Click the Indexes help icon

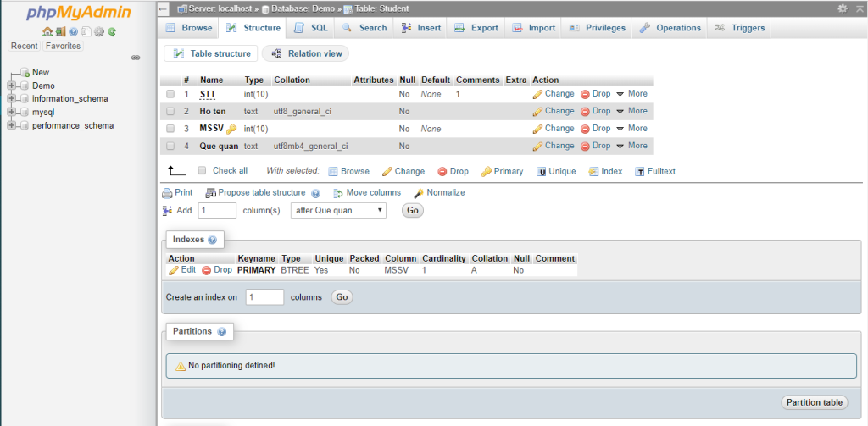point(213,241)
